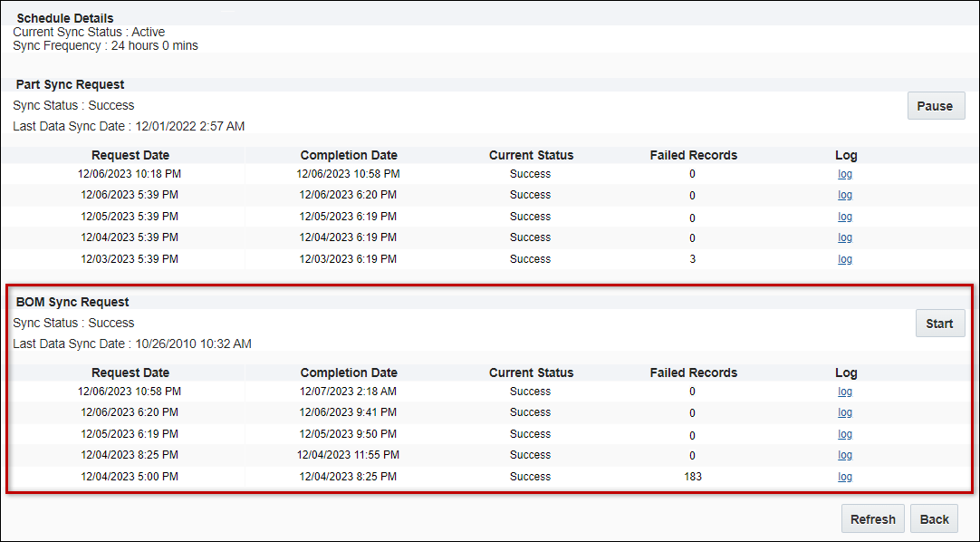
Task: Open log for Part Sync with 3 failed records
Action: click(x=845, y=259)
